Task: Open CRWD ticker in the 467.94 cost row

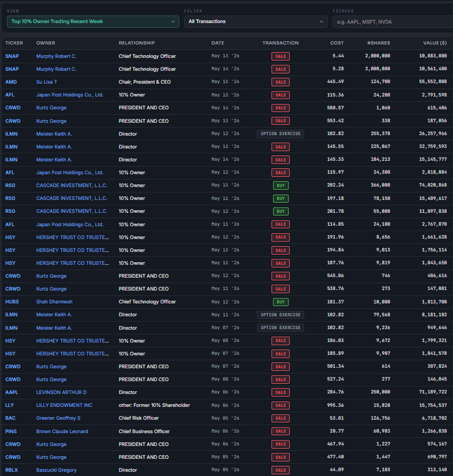Action: point(13,444)
